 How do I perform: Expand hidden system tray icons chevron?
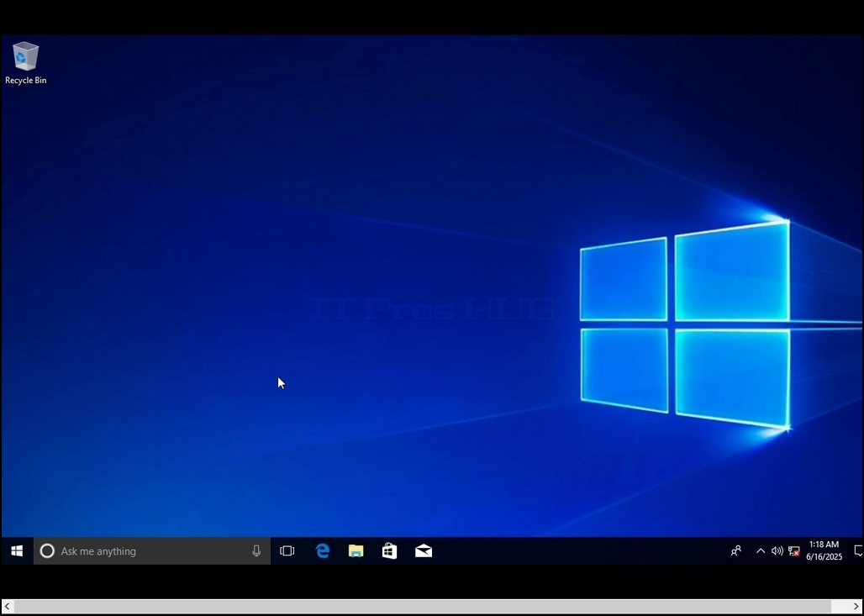click(761, 551)
